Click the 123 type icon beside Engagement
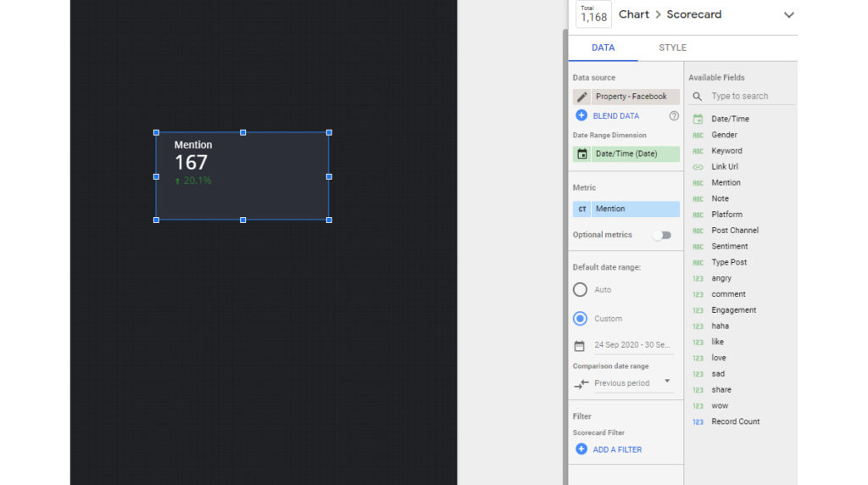Screen dimensions: 868x485 coord(698,310)
